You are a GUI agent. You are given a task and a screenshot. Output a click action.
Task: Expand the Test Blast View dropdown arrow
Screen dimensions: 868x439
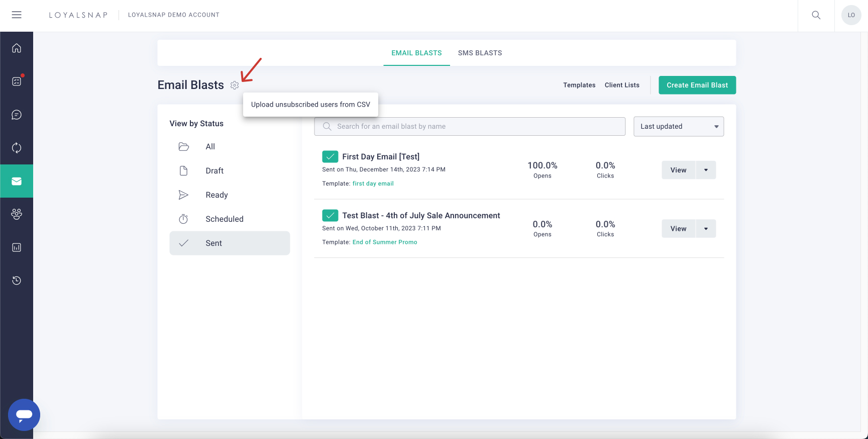pos(706,229)
